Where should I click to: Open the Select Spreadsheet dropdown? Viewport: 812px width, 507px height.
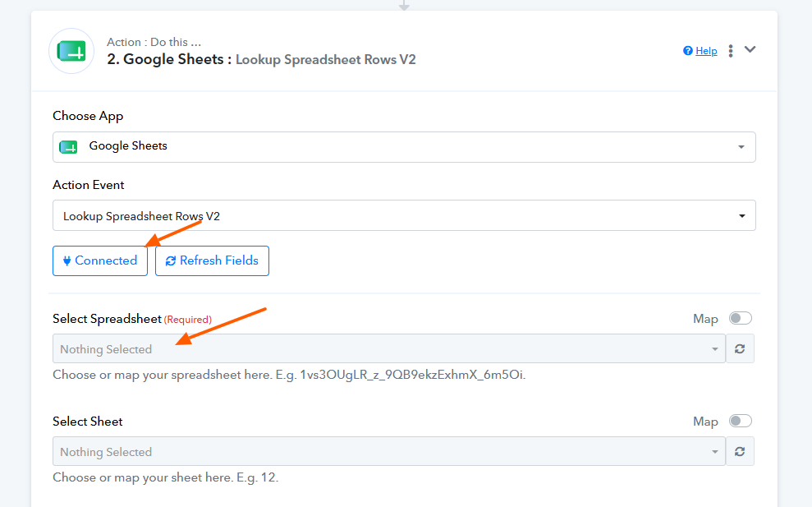point(389,349)
